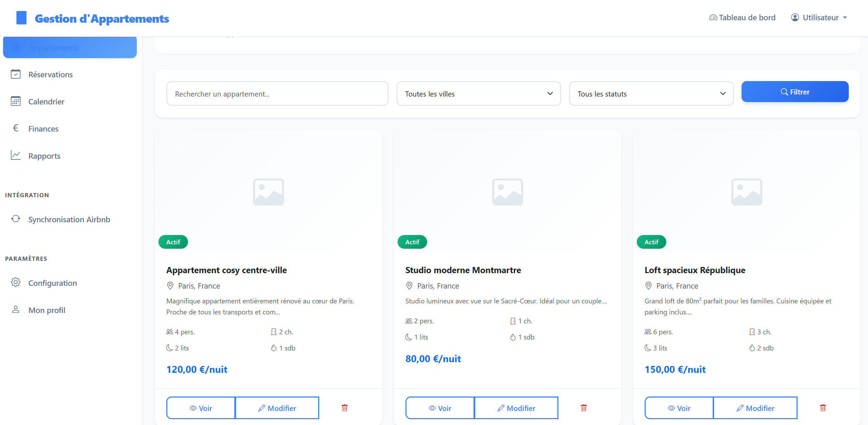Click the Rapports chart icon in sidebar
The height and width of the screenshot is (425, 868).
(15, 155)
